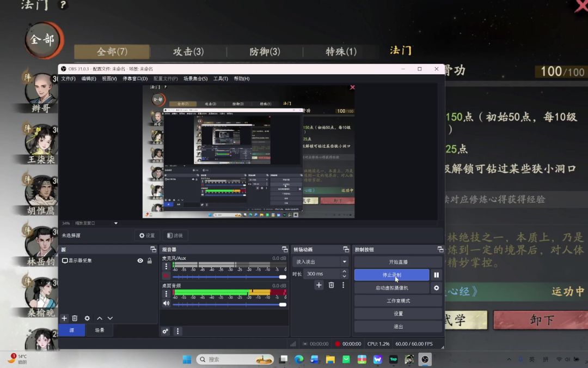
Task: Open source properties gear in Sources panel
Action: pos(87,318)
